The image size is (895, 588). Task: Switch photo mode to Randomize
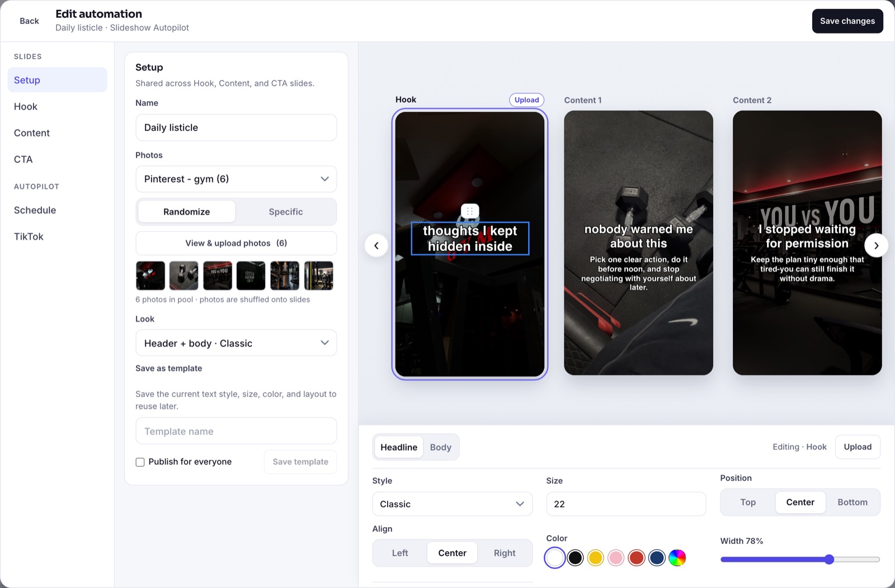tap(187, 212)
